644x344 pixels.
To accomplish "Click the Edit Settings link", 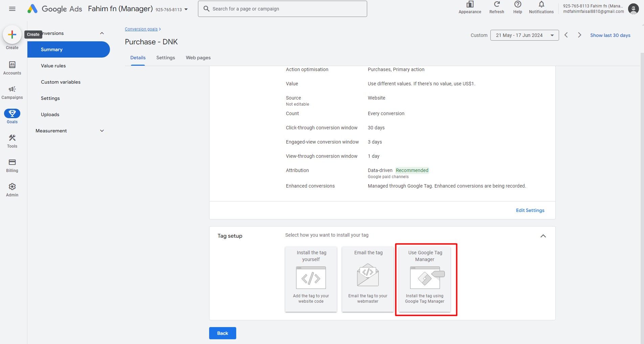I will point(530,210).
